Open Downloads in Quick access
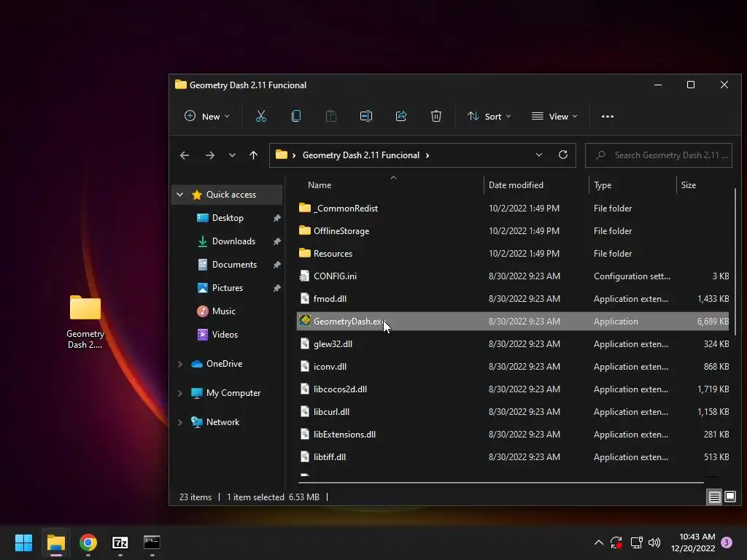747x560 pixels. tap(233, 241)
